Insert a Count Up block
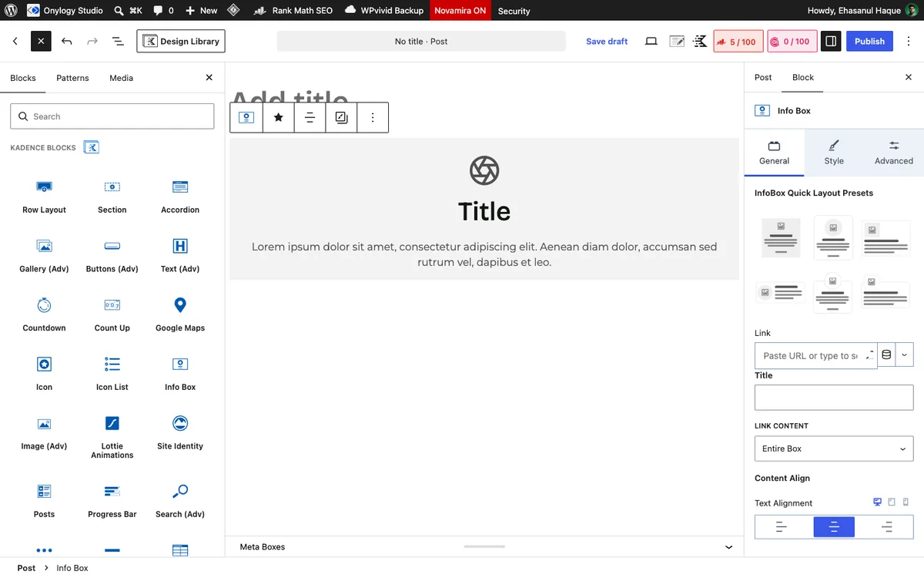This screenshot has width=924, height=578. tap(112, 315)
